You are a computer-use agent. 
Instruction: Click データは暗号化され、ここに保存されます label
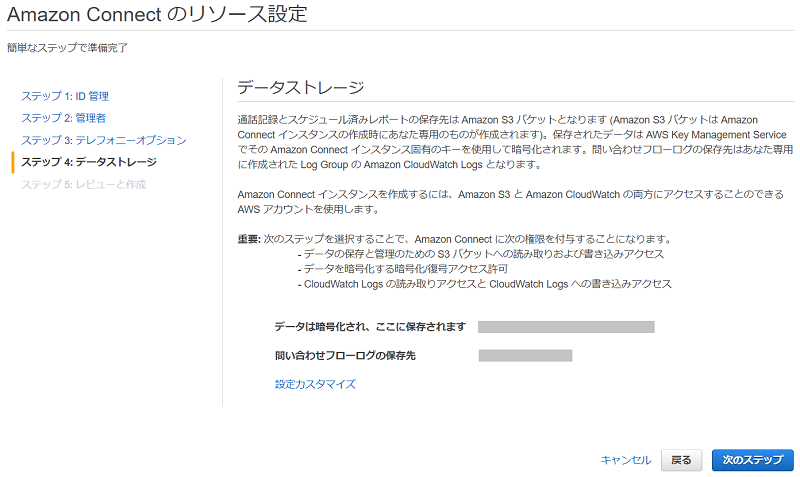[370, 327]
